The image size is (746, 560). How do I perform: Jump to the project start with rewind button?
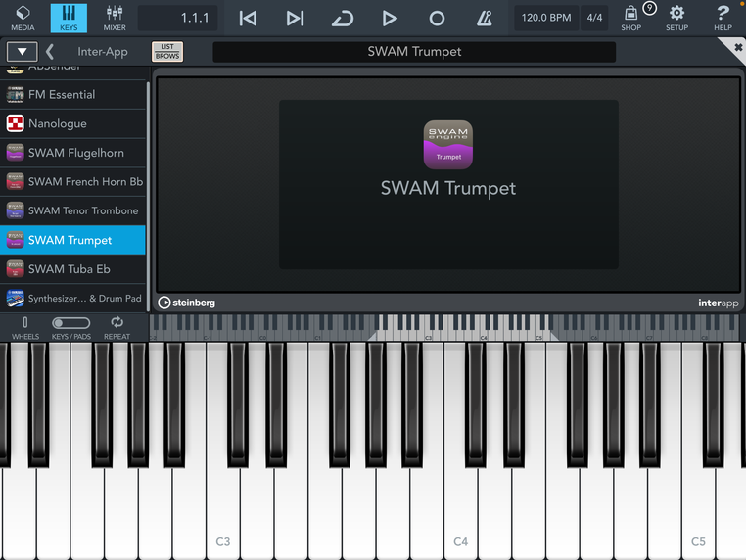[249, 18]
